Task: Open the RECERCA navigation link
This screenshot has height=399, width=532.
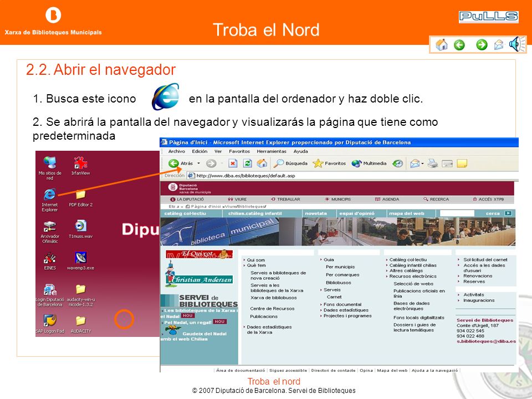Action: [x=436, y=199]
